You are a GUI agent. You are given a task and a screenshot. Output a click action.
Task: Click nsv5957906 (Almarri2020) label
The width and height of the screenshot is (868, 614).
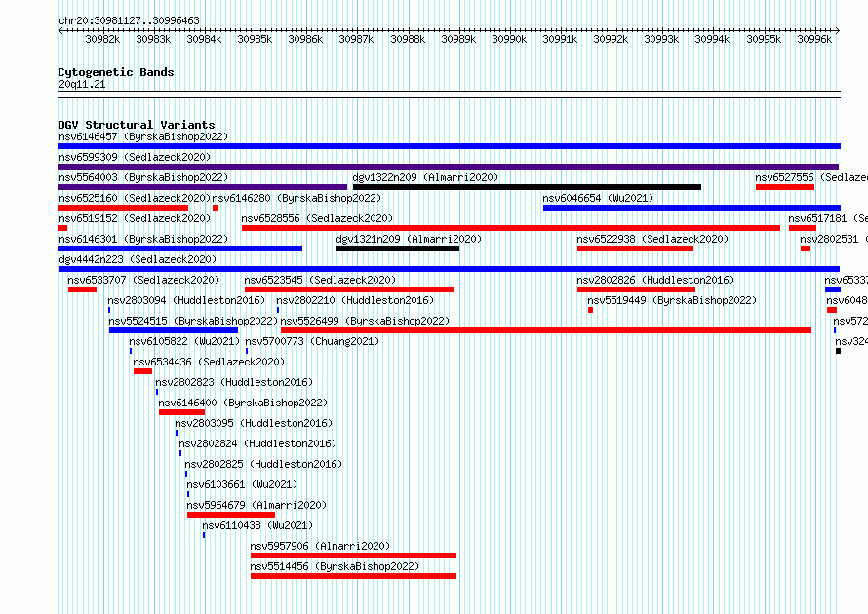[x=320, y=546]
